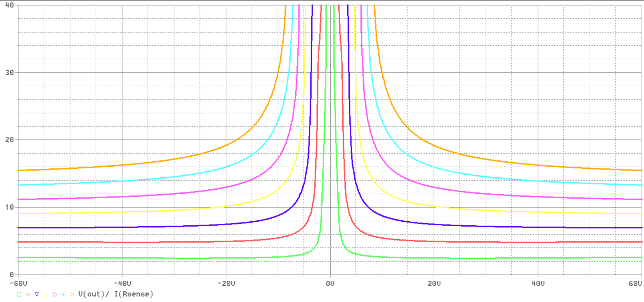Select the -20V x-axis tick label

click(x=226, y=283)
